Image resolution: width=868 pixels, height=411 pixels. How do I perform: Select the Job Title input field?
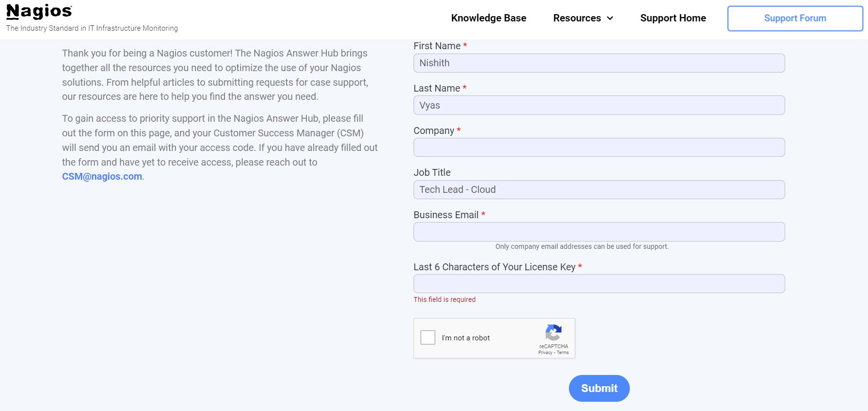(599, 190)
